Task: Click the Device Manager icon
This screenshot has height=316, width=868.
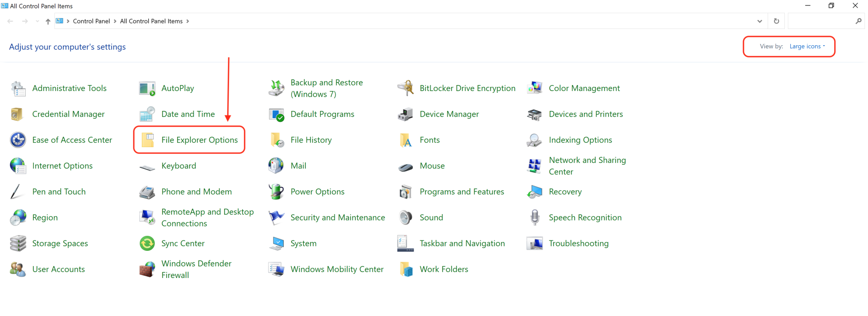Action: coord(405,115)
